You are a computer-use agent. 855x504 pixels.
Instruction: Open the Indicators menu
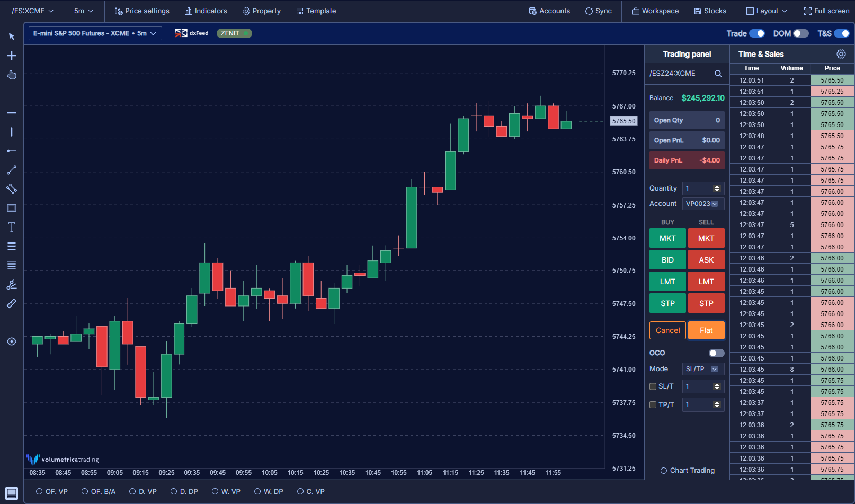206,11
